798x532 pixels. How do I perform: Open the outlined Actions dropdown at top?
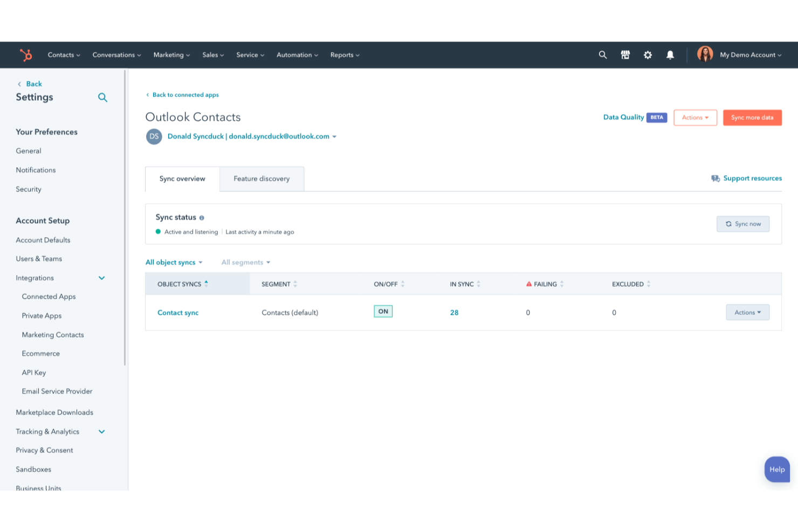point(695,118)
